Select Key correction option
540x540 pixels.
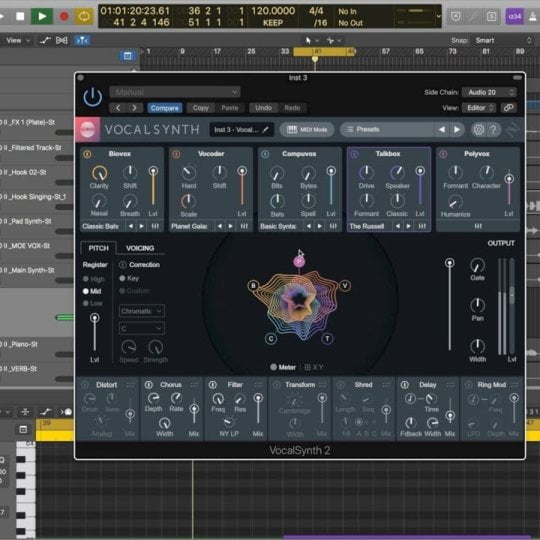click(x=129, y=278)
